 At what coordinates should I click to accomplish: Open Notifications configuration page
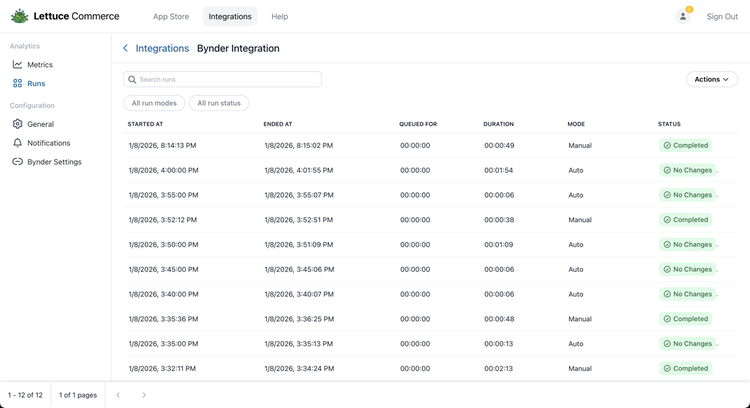pos(48,143)
